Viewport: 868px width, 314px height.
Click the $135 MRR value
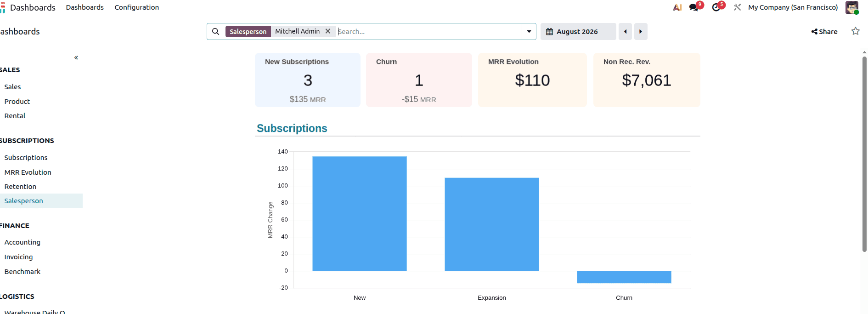click(x=308, y=99)
